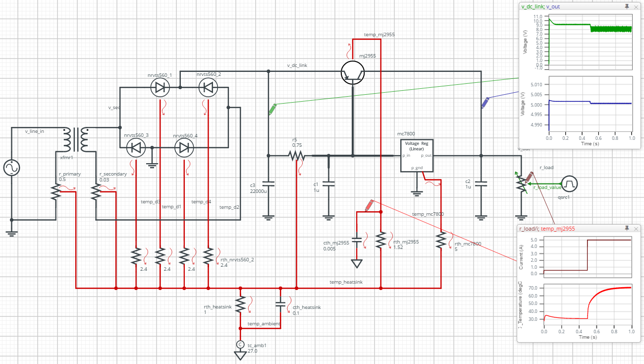Click the Current (A) plot area
The image size is (644, 364).
pyautogui.click(x=588, y=257)
